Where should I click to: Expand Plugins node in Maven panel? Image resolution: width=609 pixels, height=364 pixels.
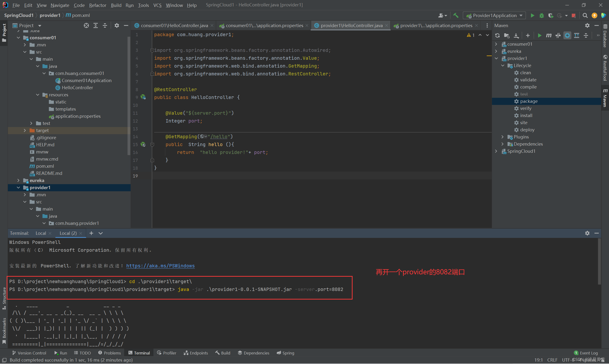(503, 137)
